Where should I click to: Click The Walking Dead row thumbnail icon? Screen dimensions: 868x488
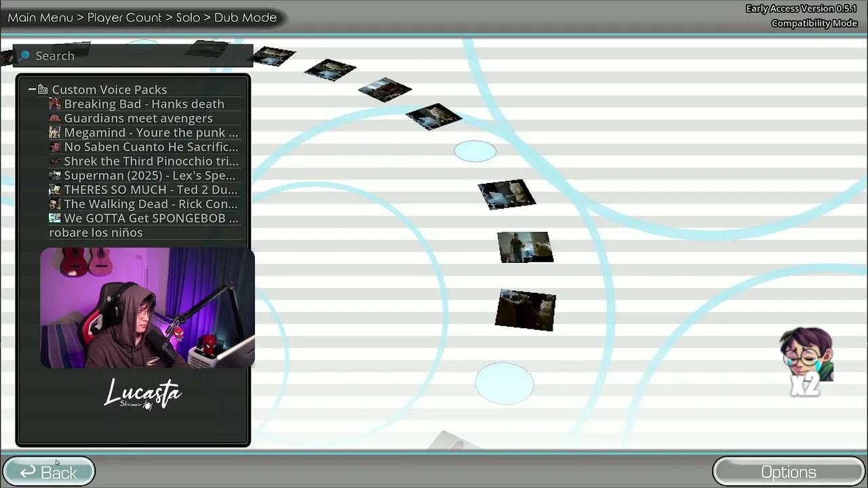coord(55,204)
